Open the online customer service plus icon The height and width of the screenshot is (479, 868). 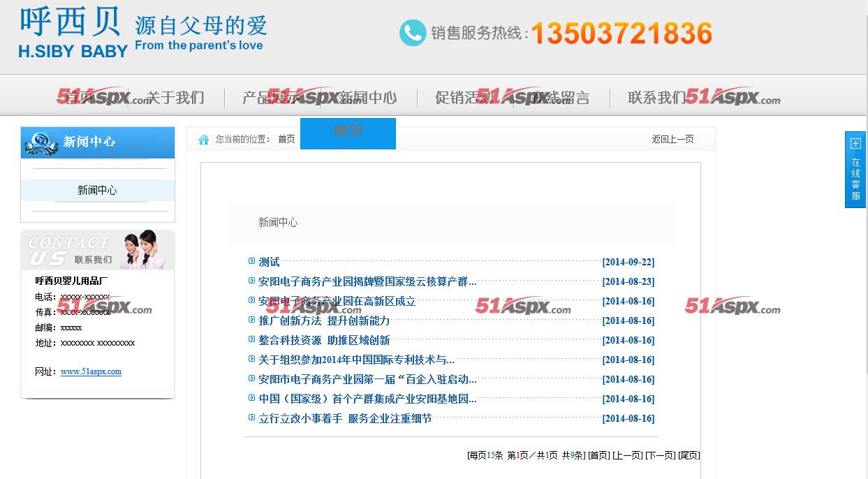(x=855, y=144)
